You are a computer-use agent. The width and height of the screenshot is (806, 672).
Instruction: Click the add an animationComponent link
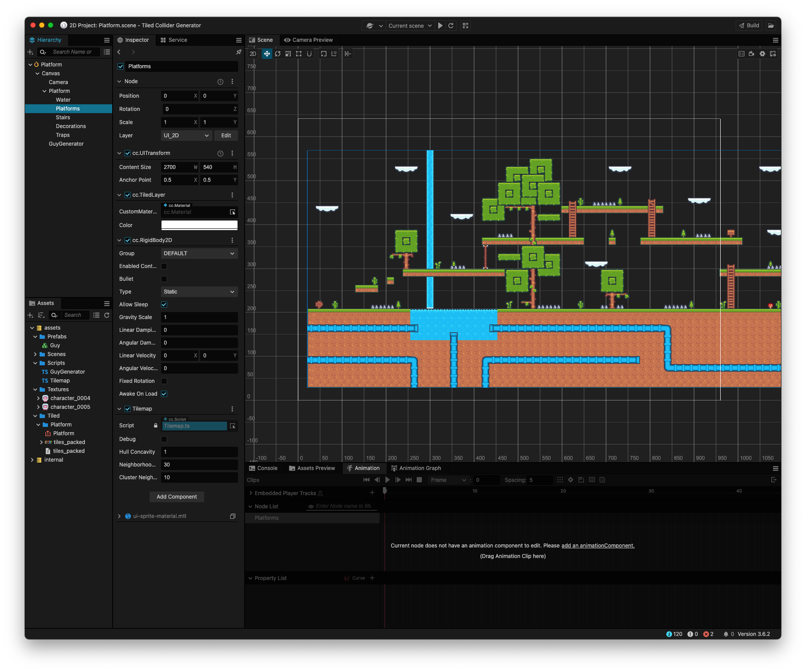coord(598,546)
